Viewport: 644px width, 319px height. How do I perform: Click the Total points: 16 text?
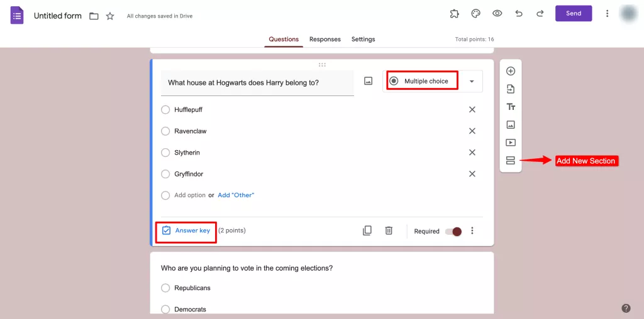pos(474,40)
